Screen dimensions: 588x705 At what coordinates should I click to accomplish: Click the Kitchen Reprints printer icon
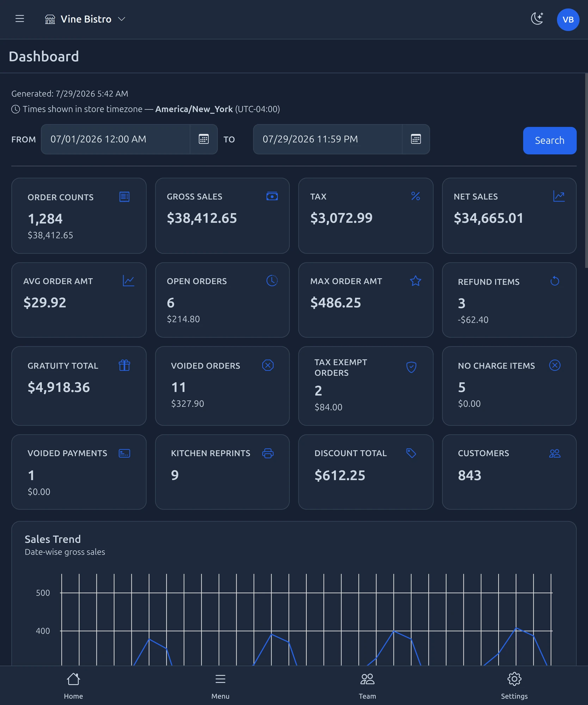pos(268,453)
